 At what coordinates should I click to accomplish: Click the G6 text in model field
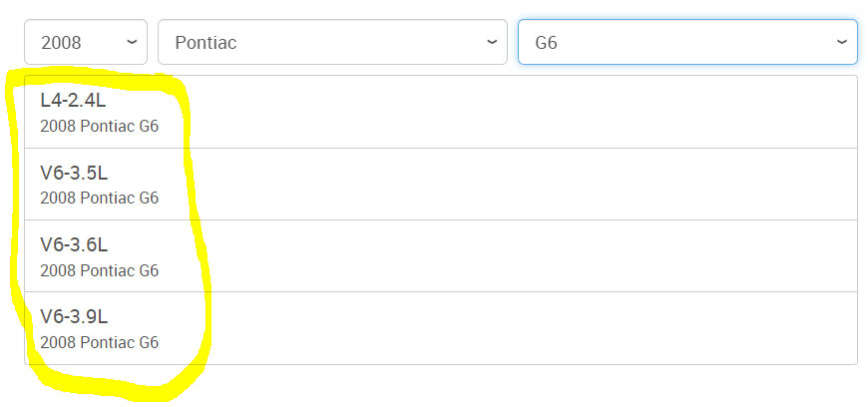point(546,43)
